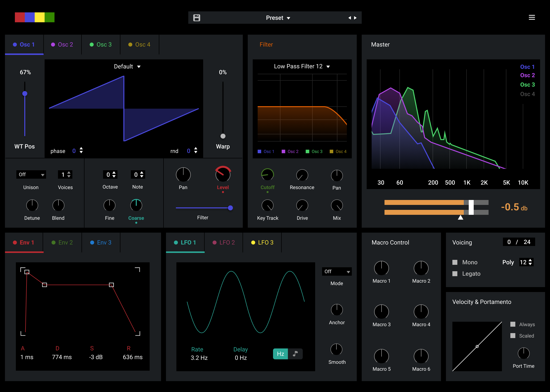The image size is (550, 392).
Task: Select the Hz rate unit button
Action: [x=280, y=354]
